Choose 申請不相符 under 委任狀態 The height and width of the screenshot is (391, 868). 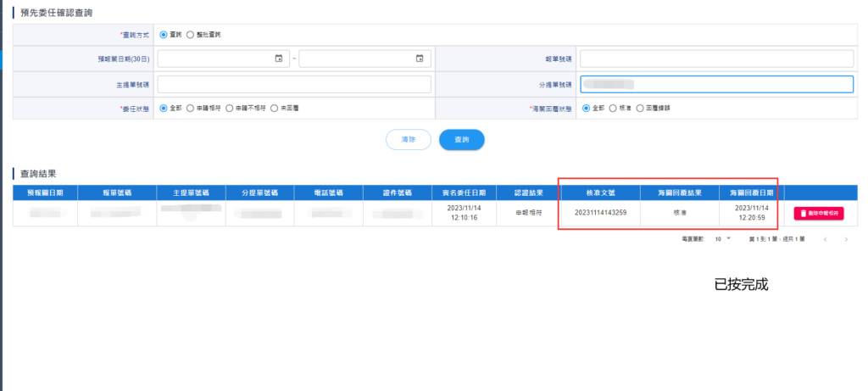[229, 109]
